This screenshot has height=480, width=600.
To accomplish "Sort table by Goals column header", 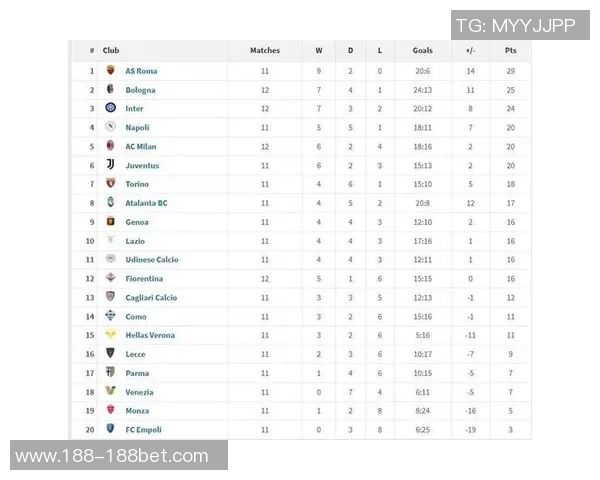I will click(423, 50).
